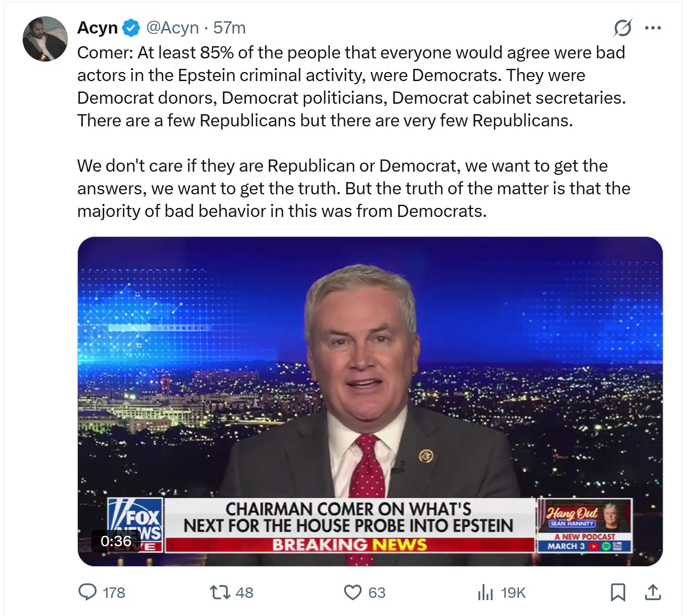Click the 0:36 video duration badge
This screenshot has height=616, width=689.
(x=116, y=541)
